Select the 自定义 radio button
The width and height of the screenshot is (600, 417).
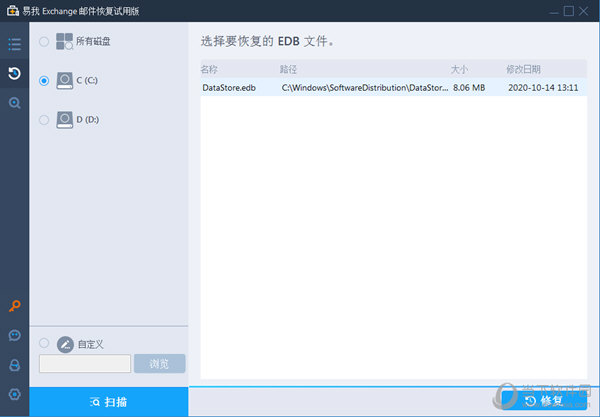(44, 343)
